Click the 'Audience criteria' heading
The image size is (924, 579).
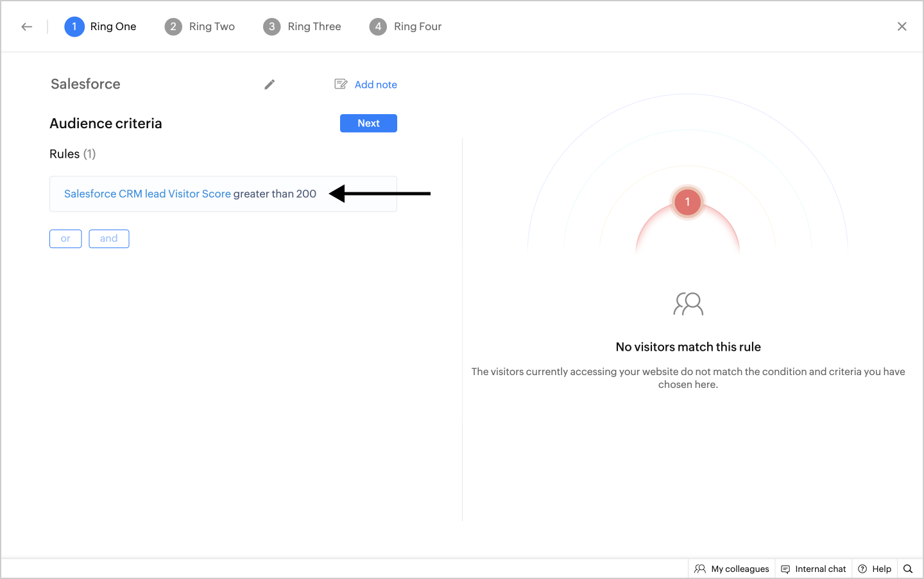point(106,123)
